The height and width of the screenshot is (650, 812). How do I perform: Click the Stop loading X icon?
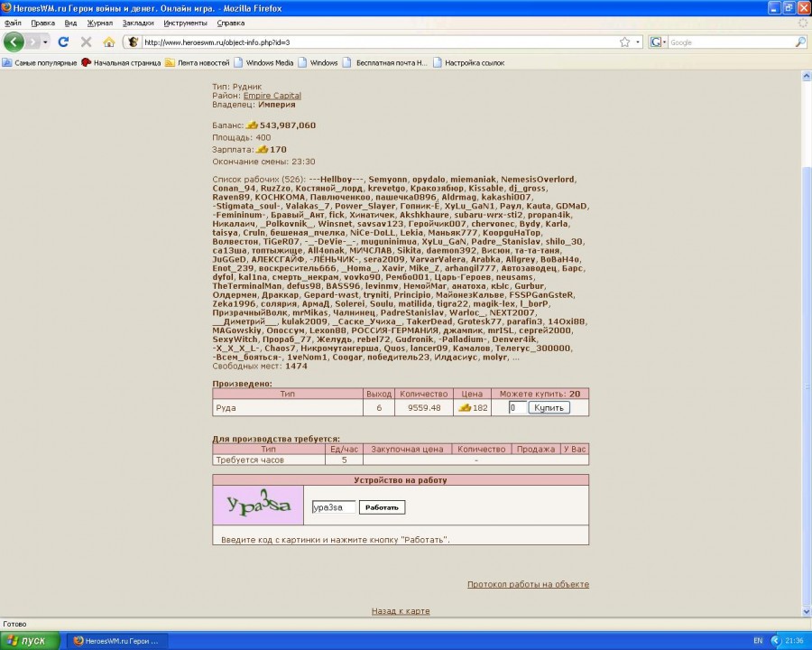(86, 42)
